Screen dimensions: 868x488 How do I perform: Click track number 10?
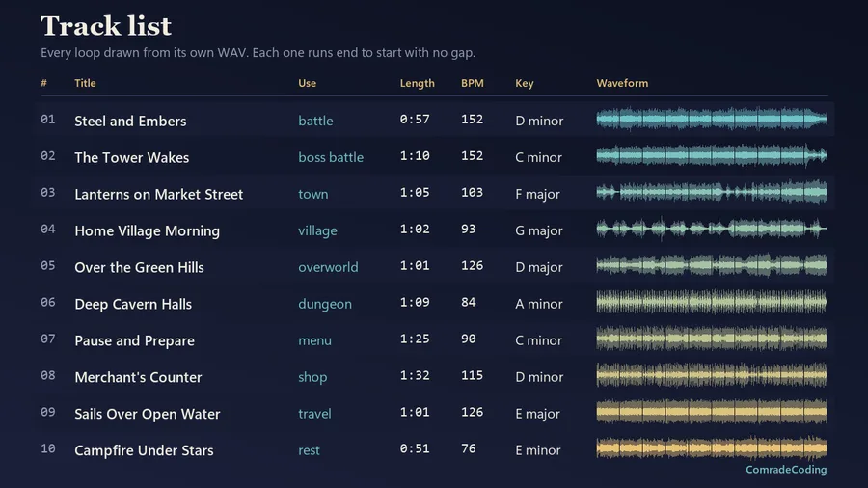coord(47,448)
